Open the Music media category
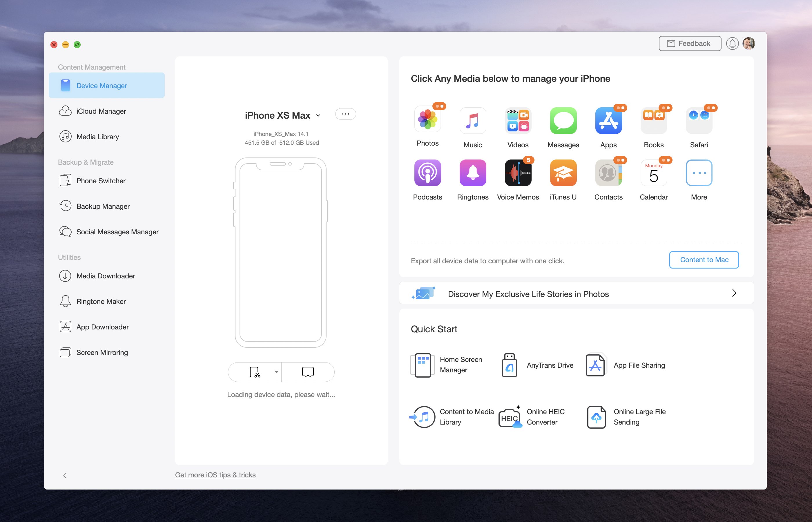The height and width of the screenshot is (522, 812). tap(472, 120)
